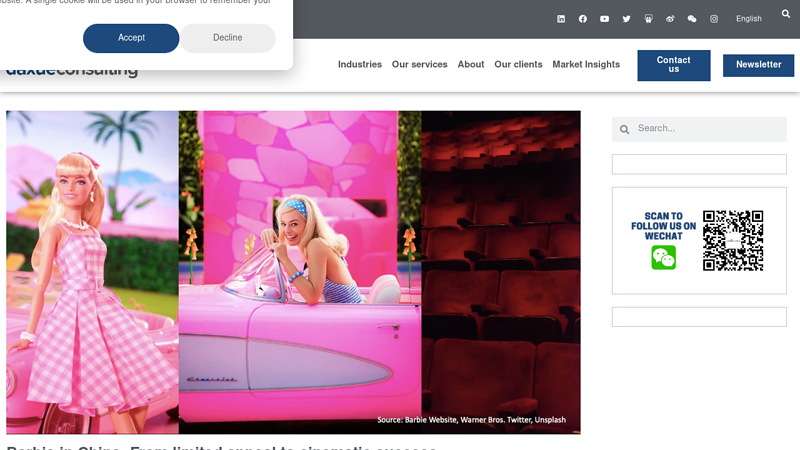Open the WeChat icon in top bar
The height and width of the screenshot is (450, 800).
(x=692, y=19)
